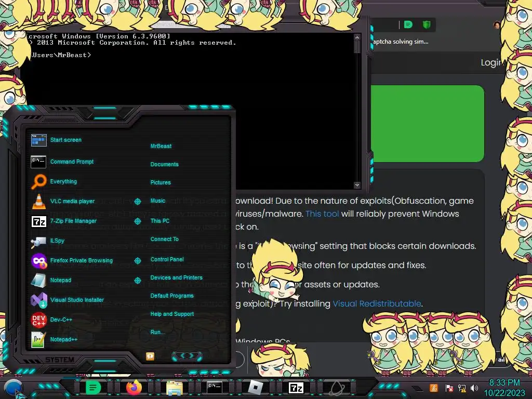
Task: Open This PC from start menu
Action: pyautogui.click(x=160, y=221)
